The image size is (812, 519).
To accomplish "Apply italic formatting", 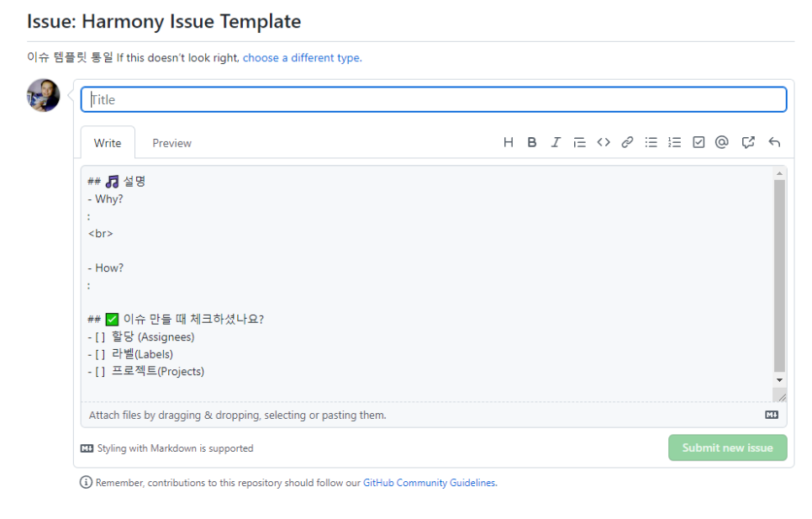I will (x=556, y=142).
